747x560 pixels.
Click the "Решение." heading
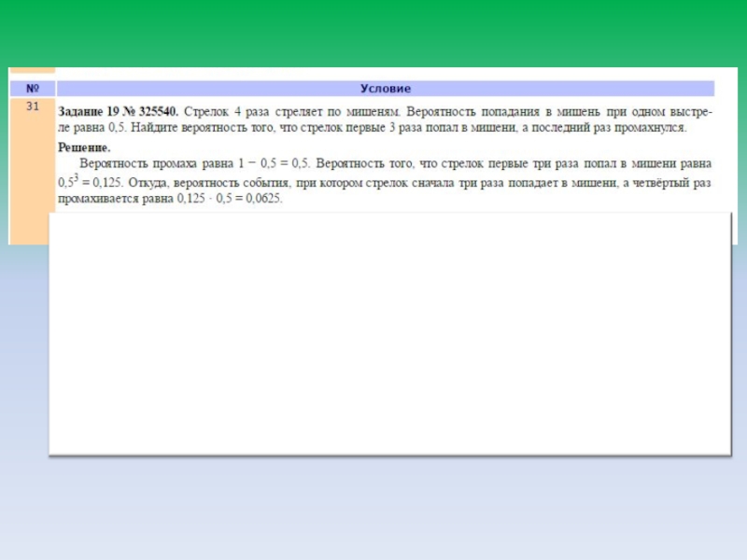(84, 147)
